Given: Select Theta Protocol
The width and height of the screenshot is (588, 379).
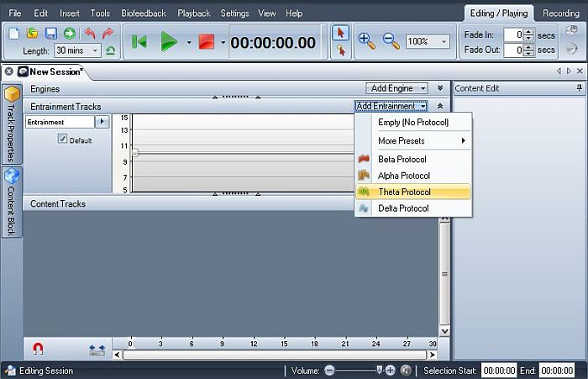Looking at the screenshot, I should (x=413, y=192).
